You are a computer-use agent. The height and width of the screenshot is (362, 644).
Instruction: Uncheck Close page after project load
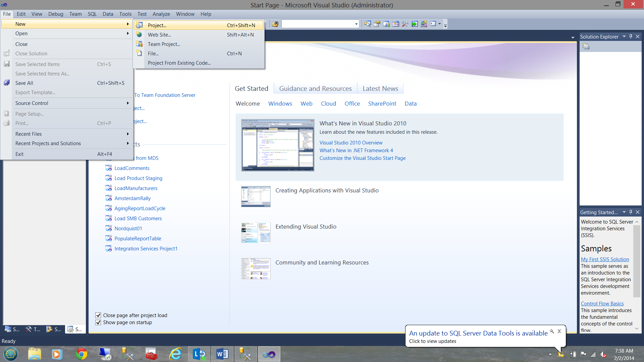point(98,315)
